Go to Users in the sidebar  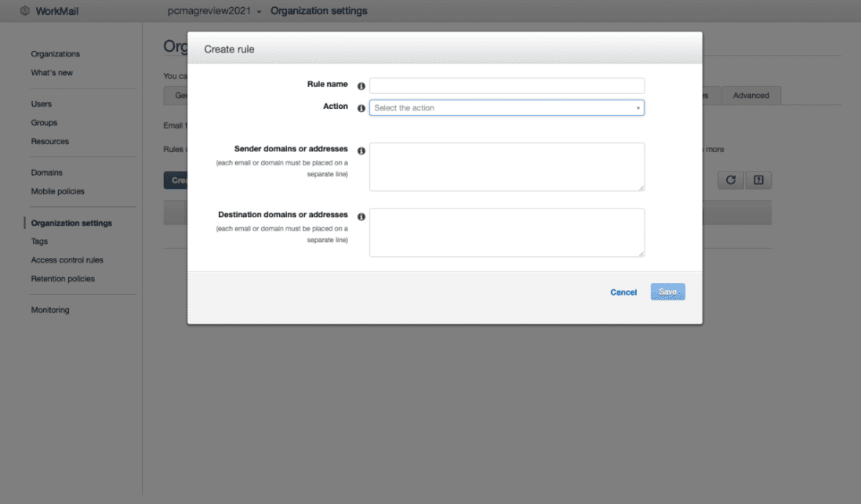pyautogui.click(x=42, y=104)
